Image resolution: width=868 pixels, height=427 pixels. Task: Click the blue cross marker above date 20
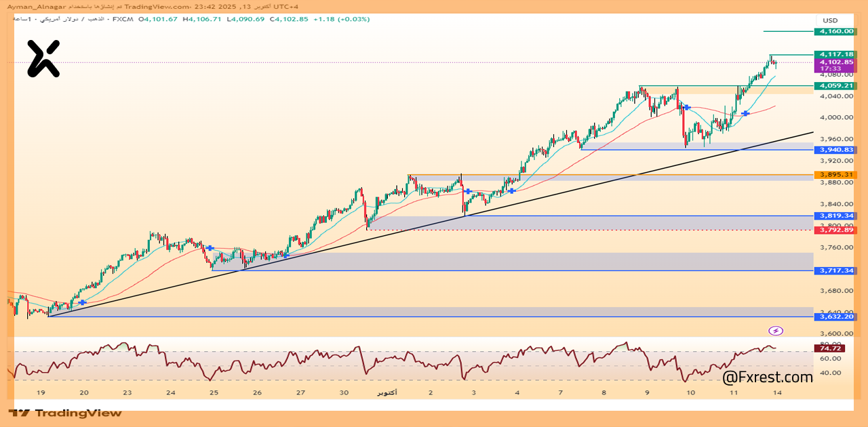(x=83, y=302)
